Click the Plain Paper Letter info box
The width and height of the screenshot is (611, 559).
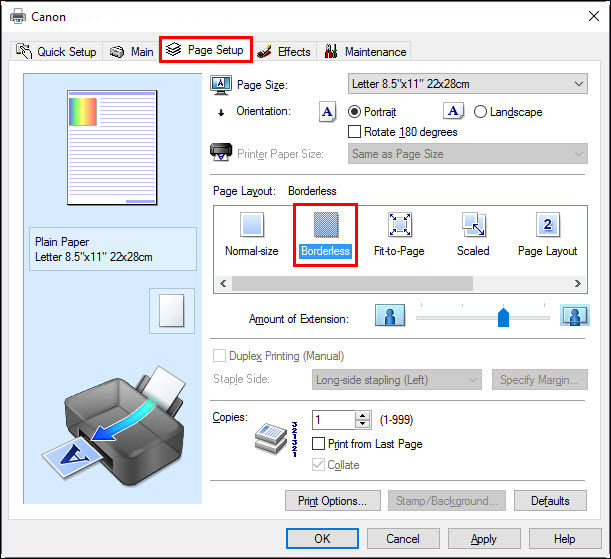pos(113,249)
